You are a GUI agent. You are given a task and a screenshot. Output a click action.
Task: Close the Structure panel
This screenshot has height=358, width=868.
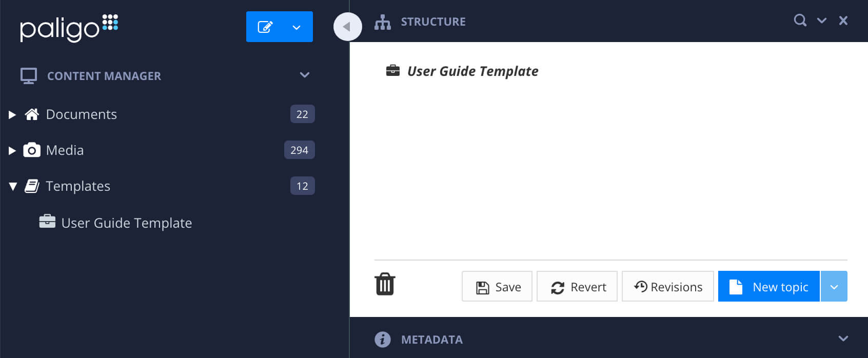click(x=843, y=21)
